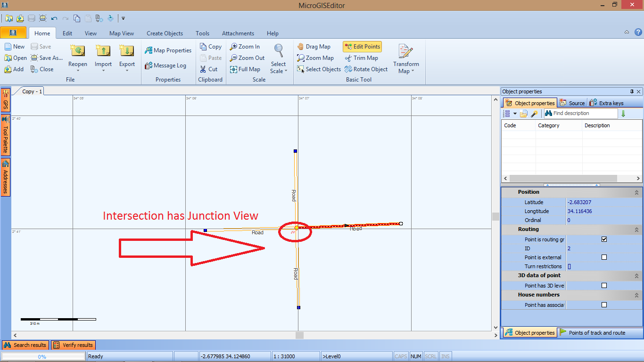Open the Create Objects ribbon tab

[x=165, y=33]
